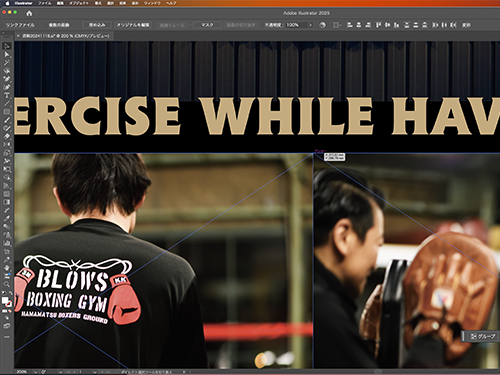The height and width of the screenshot is (375, 500).
Task: Expand the status bar info arrow
Action: pos(184,372)
